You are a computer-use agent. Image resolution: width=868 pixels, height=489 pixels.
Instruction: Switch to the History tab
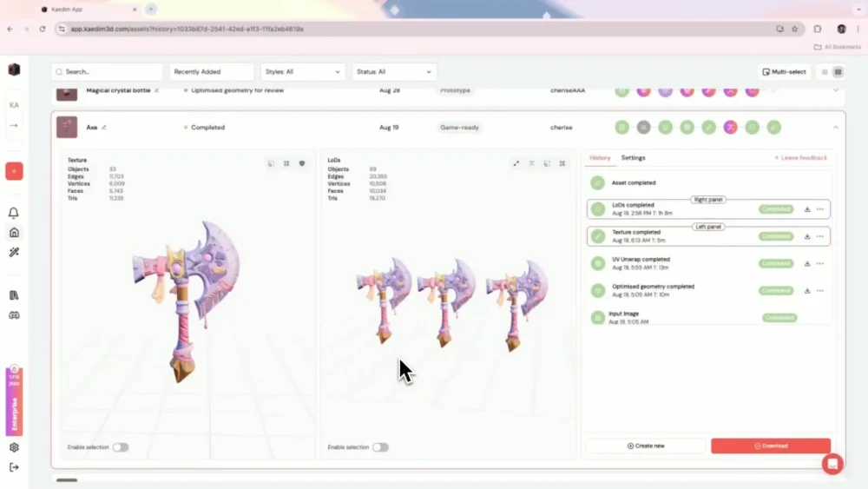pyautogui.click(x=600, y=158)
